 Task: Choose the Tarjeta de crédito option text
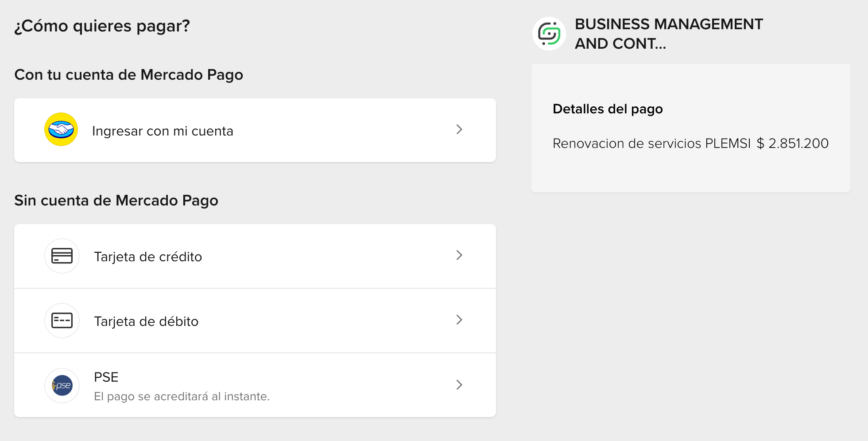coord(148,257)
